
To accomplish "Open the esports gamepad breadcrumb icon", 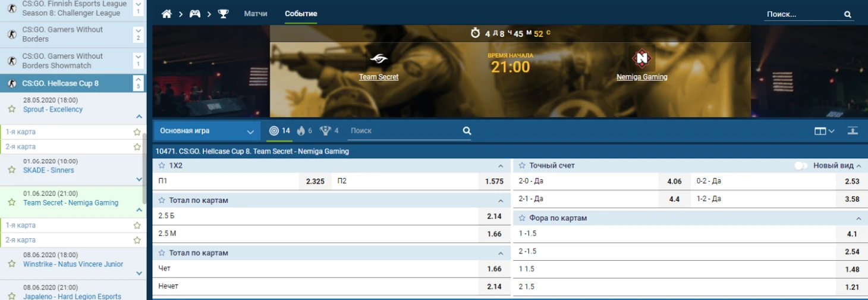I will pos(195,14).
